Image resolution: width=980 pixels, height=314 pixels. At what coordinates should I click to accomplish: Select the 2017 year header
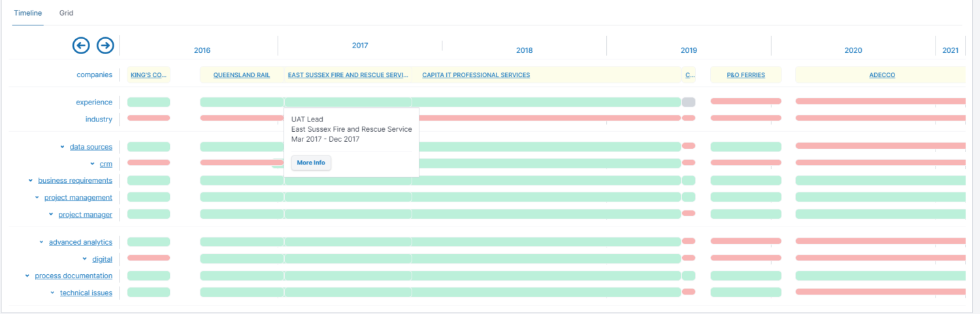(x=360, y=46)
